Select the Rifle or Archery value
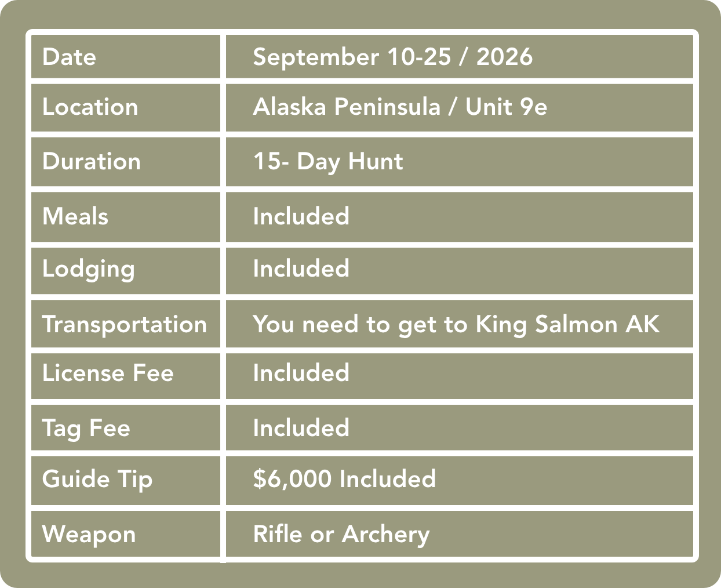Image resolution: width=721 pixels, height=588 pixels. [x=341, y=534]
